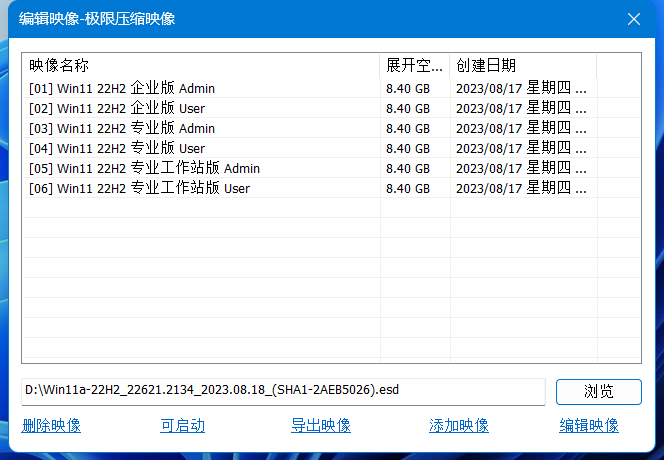Open the 导出映像 link
The height and width of the screenshot is (460, 664).
click(x=321, y=426)
